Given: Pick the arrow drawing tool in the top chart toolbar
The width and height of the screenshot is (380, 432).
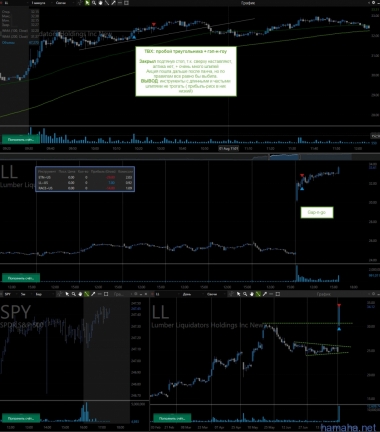Looking at the screenshot, I should (113, 3).
